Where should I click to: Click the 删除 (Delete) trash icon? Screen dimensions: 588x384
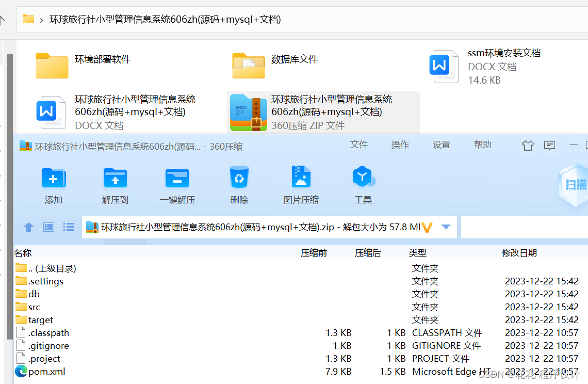click(239, 177)
